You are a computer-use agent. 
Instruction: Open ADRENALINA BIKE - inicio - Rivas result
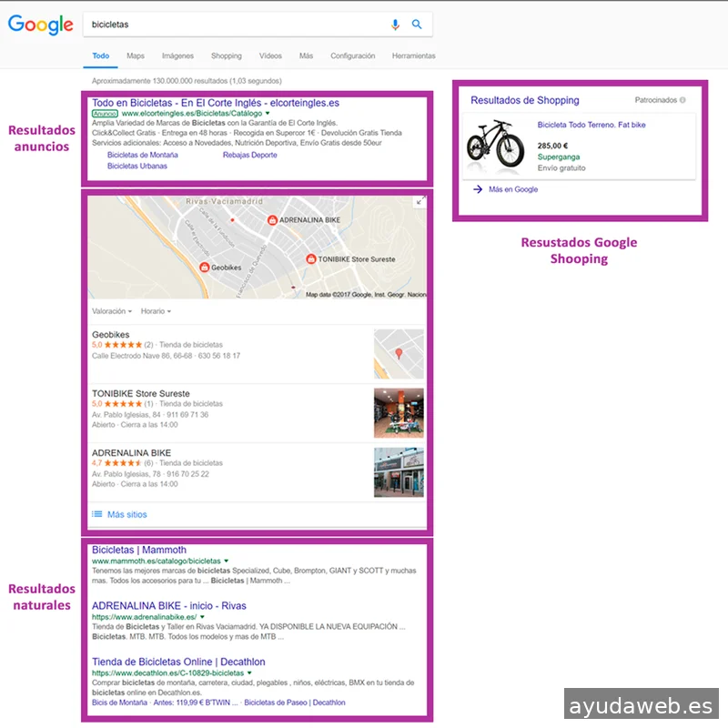pos(169,606)
